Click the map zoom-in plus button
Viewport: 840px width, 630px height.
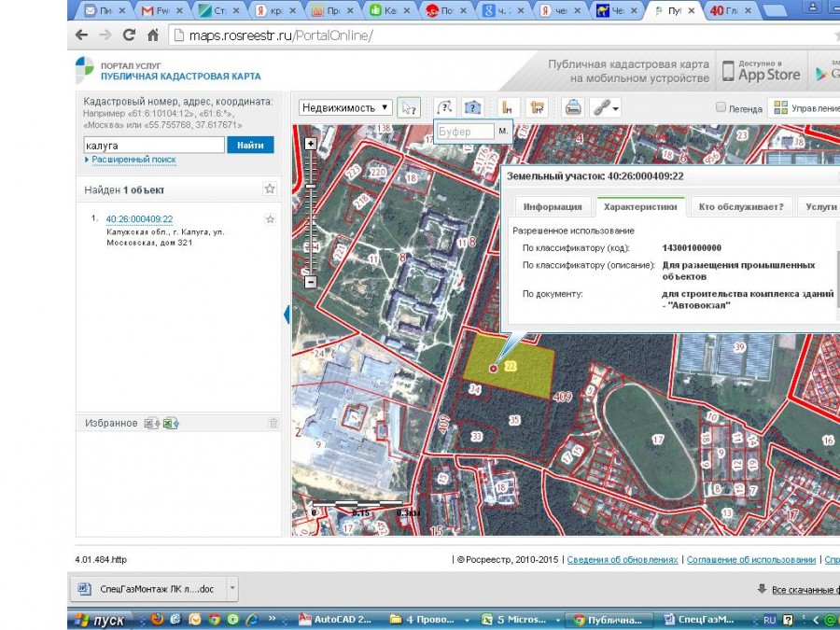click(311, 144)
